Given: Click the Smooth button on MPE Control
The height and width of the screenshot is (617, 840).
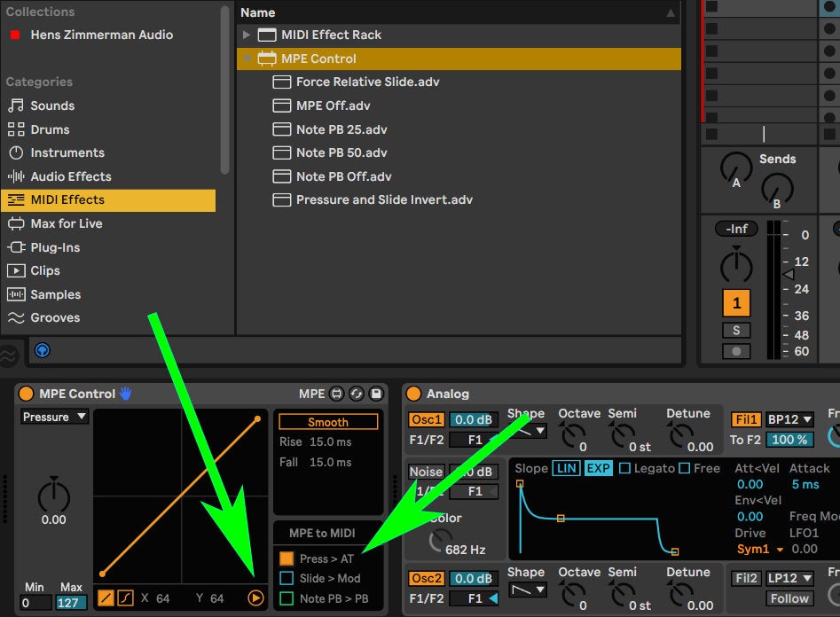Looking at the screenshot, I should coord(327,421).
